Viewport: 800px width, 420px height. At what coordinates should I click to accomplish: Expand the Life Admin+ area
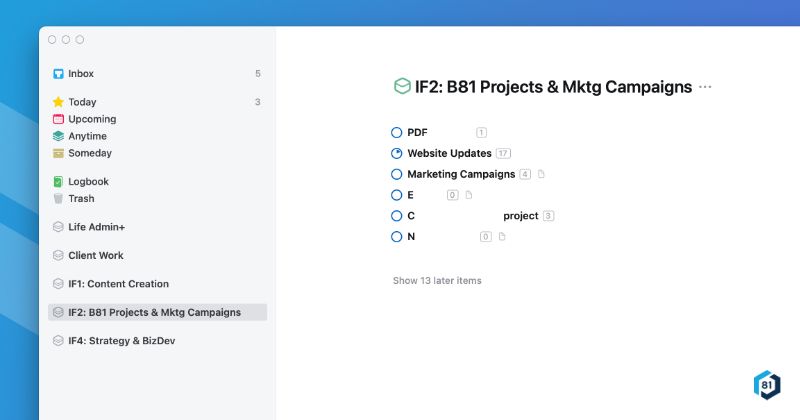point(103,227)
